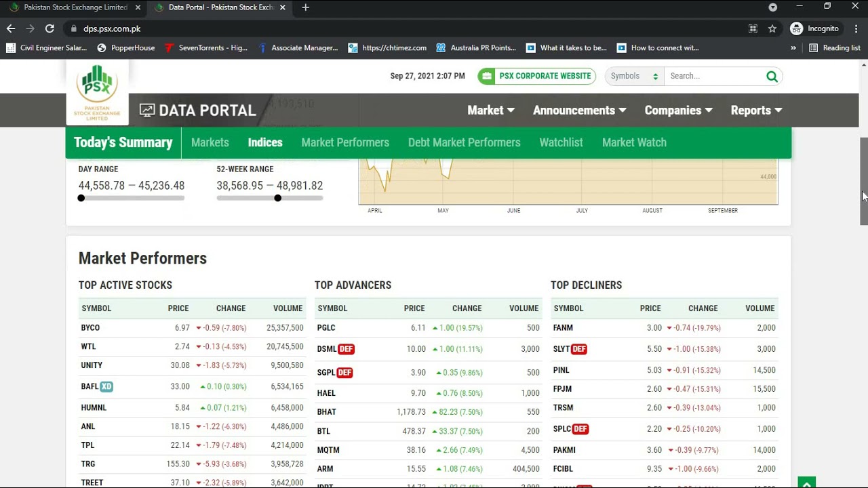The width and height of the screenshot is (868, 488).
Task: Click the site lock icon
Action: 74,28
